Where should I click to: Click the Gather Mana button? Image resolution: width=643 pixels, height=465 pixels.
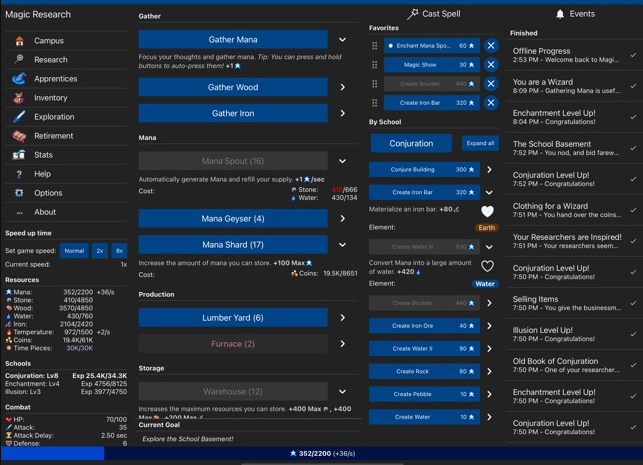click(x=233, y=40)
